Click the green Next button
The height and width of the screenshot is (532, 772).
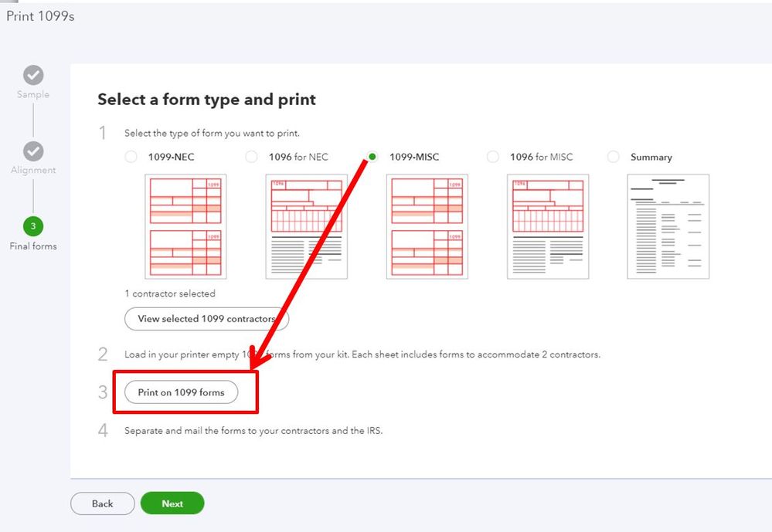tap(172, 503)
